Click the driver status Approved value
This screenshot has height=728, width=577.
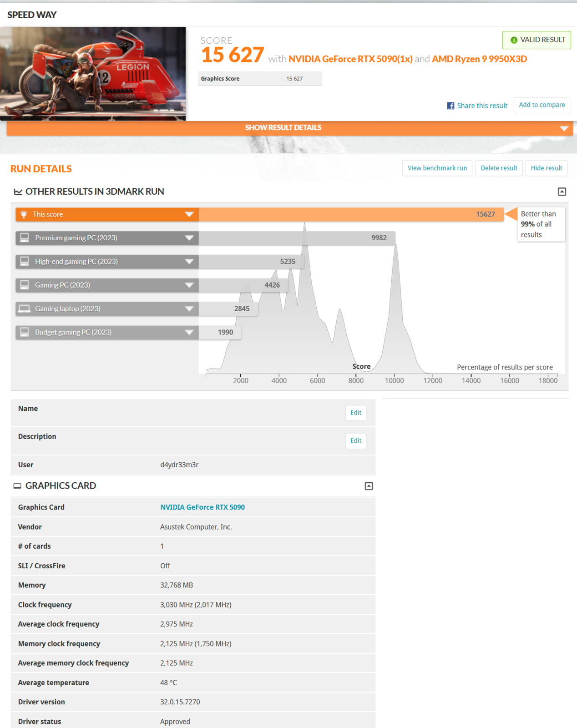[175, 721]
